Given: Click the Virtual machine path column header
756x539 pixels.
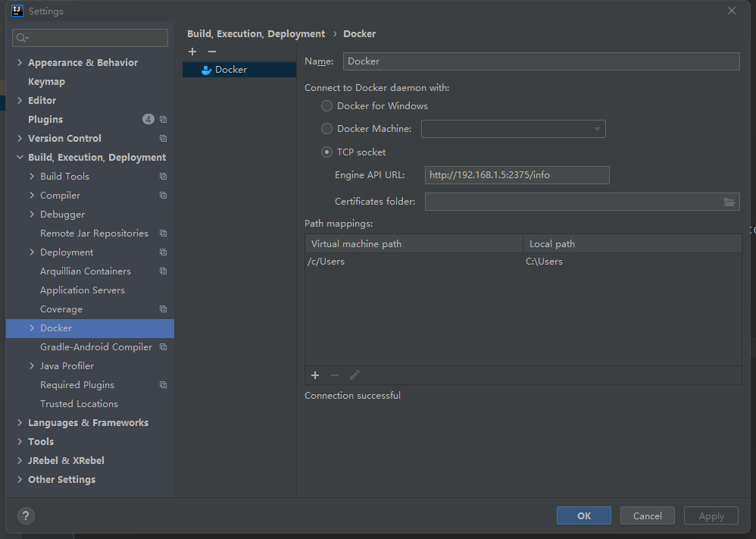Looking at the screenshot, I should point(414,243).
